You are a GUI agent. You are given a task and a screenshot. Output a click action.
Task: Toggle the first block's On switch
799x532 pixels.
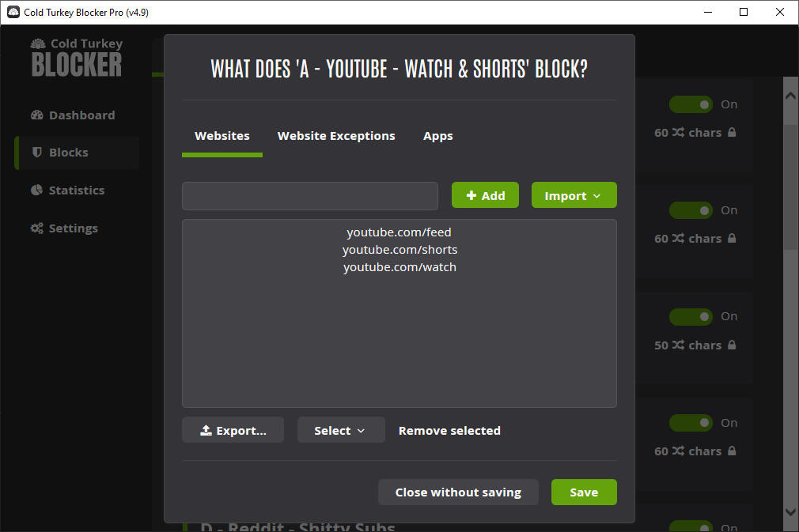[x=691, y=104]
